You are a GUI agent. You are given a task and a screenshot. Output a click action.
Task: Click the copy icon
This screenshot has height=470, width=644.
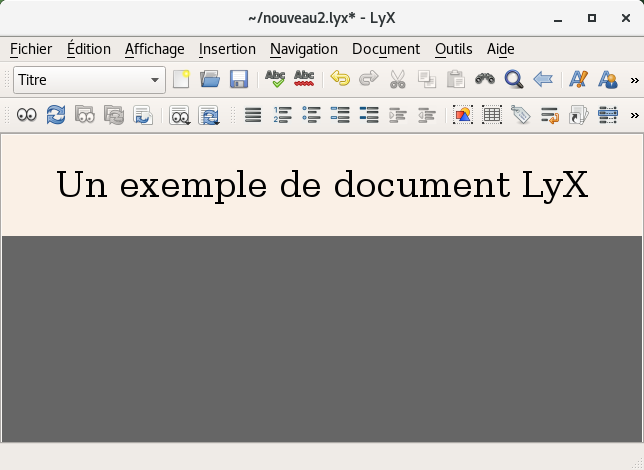coord(427,79)
